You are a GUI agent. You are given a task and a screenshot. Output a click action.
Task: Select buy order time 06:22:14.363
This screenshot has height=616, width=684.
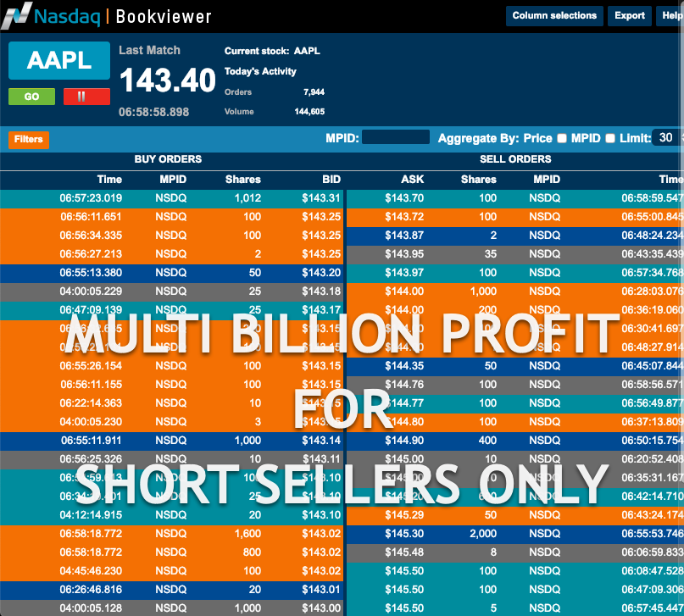click(91, 403)
